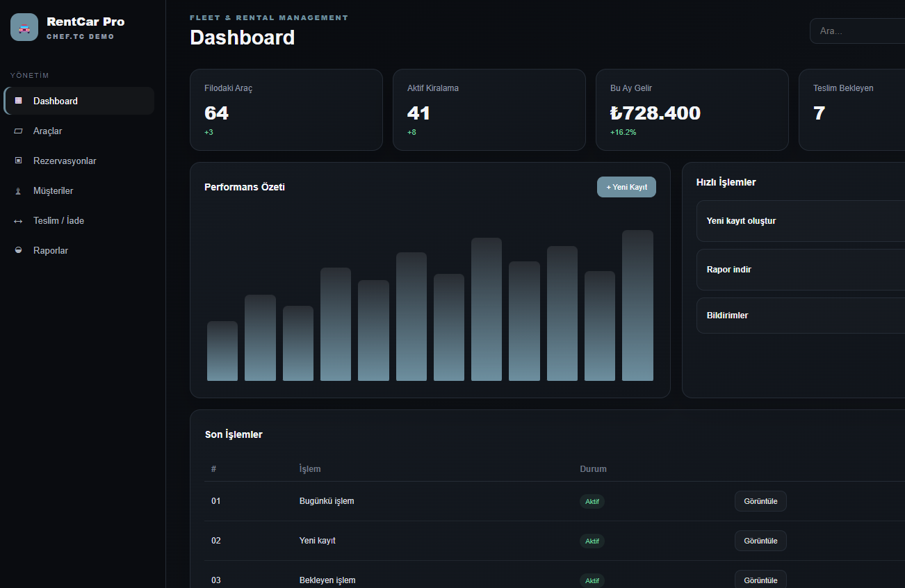Click the tallest last bar in Performans chart
Image resolution: width=905 pixels, height=588 pixels.
tap(637, 305)
